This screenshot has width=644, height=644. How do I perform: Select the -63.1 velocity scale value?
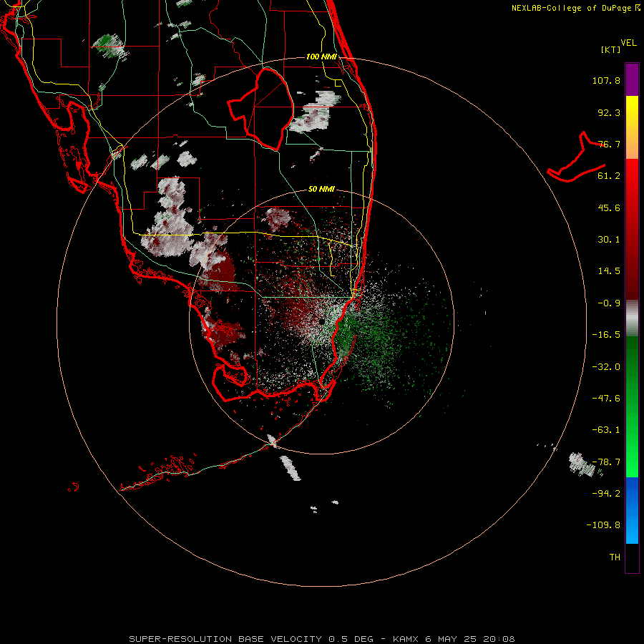pos(606,430)
